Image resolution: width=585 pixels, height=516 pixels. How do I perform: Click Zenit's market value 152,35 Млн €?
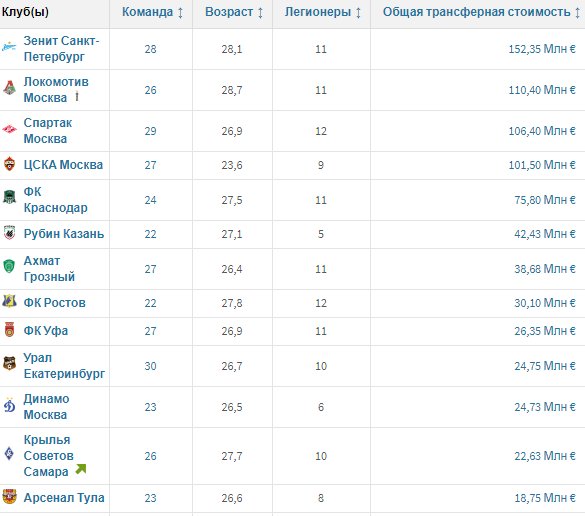tap(542, 49)
